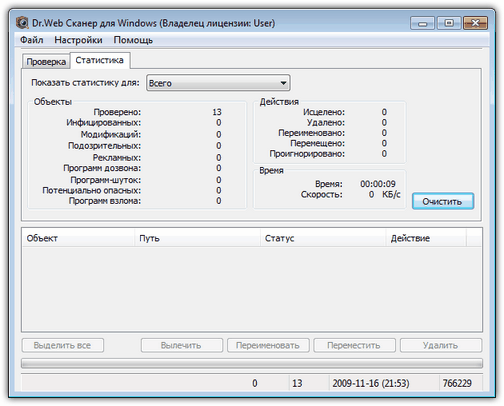Click the Скорость label

click(x=322, y=194)
